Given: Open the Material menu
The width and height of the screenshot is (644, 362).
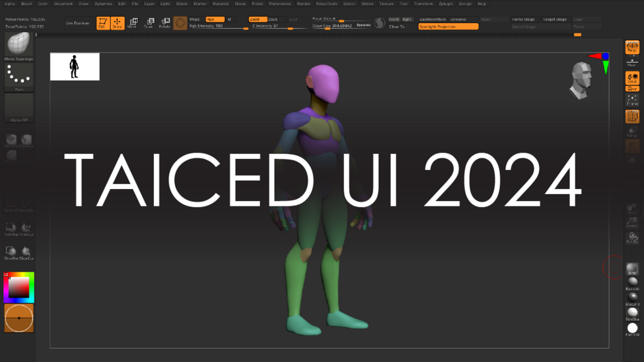Looking at the screenshot, I should point(220,4).
